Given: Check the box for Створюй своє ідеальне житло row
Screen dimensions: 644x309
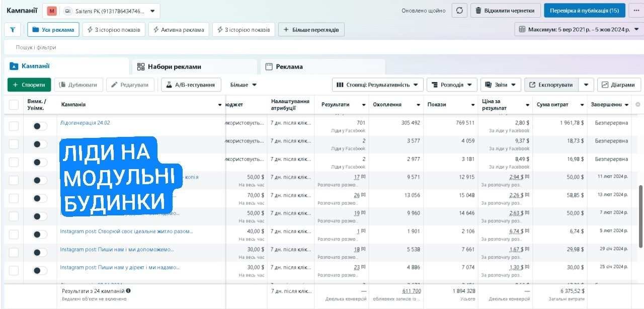Looking at the screenshot, I should 14,235.
